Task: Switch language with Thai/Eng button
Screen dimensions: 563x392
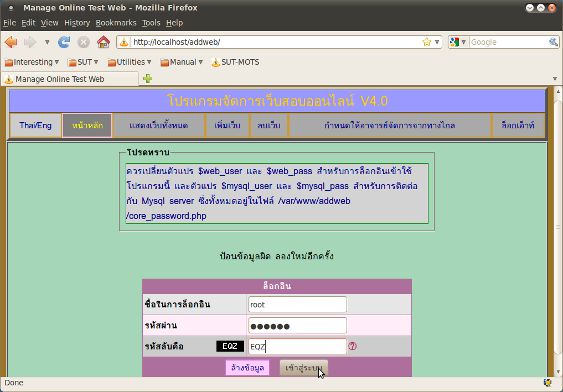Action: tap(35, 126)
